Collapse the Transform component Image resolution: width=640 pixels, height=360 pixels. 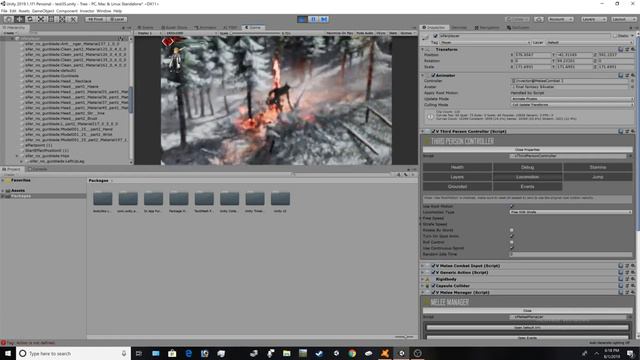coord(423,49)
